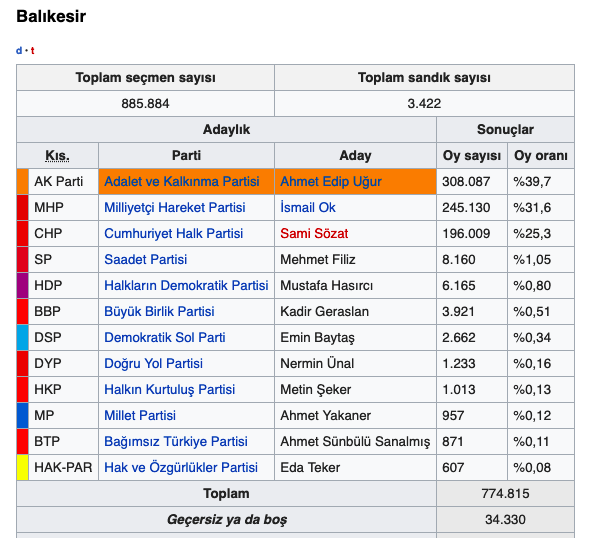Open the Büyük Birlik Partisi link
The image size is (602, 538).
pos(159,311)
